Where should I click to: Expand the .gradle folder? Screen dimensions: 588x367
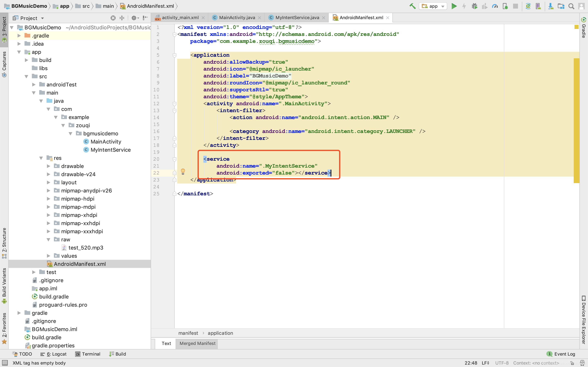19,36
